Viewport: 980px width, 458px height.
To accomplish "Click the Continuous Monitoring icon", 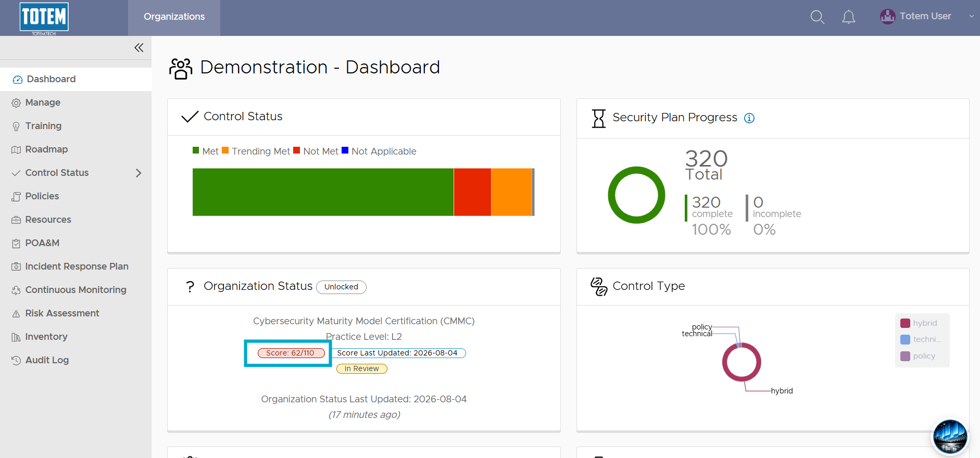I will click(16, 290).
